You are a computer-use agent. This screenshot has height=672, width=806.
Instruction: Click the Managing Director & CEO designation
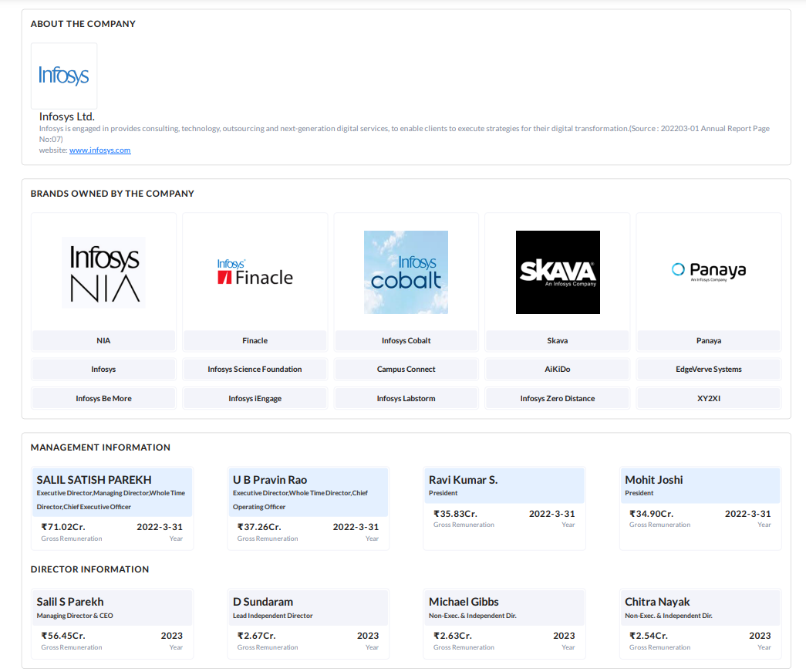click(75, 616)
